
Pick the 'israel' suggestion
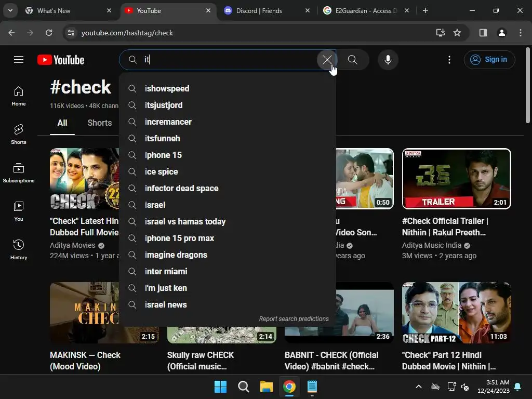tap(228, 205)
